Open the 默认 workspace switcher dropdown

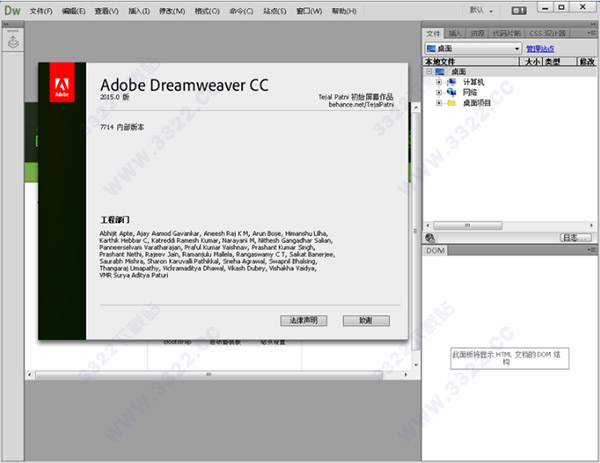(481, 11)
